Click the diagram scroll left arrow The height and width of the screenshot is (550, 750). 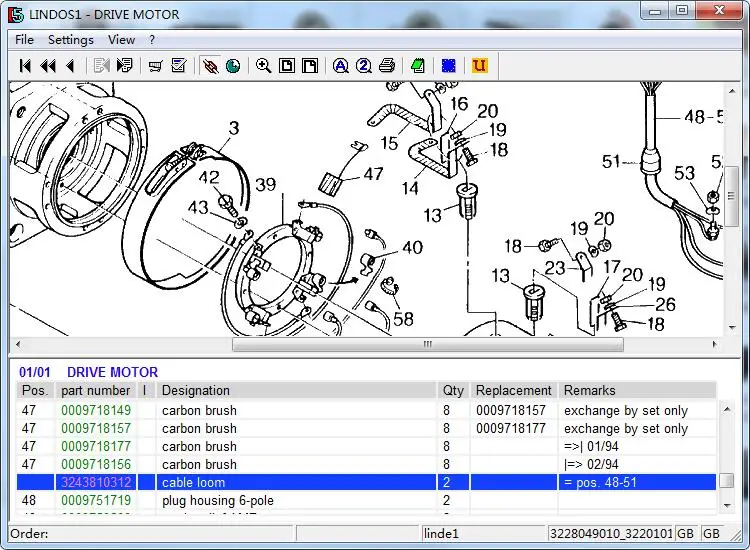click(x=18, y=344)
